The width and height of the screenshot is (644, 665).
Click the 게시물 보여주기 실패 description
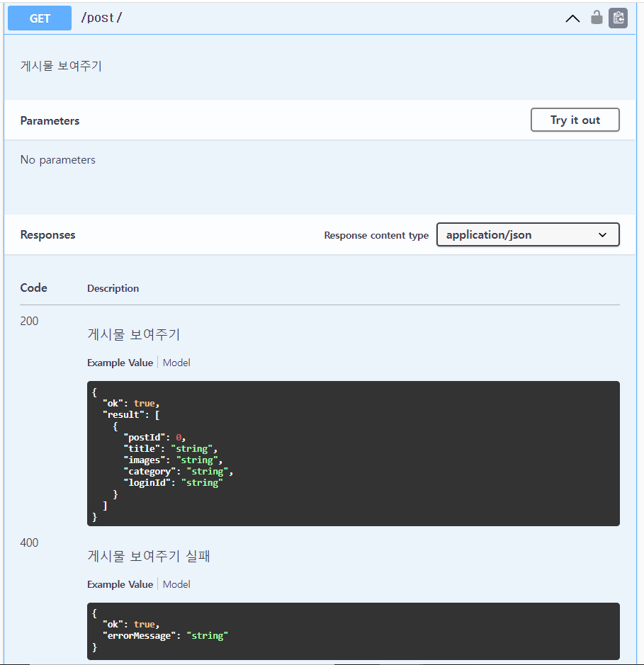pyautogui.click(x=149, y=556)
